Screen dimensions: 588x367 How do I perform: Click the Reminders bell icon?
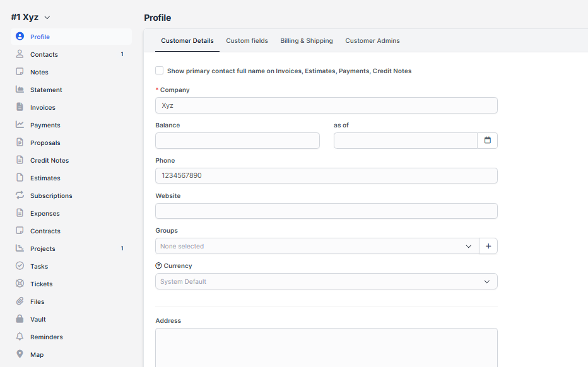tap(20, 337)
